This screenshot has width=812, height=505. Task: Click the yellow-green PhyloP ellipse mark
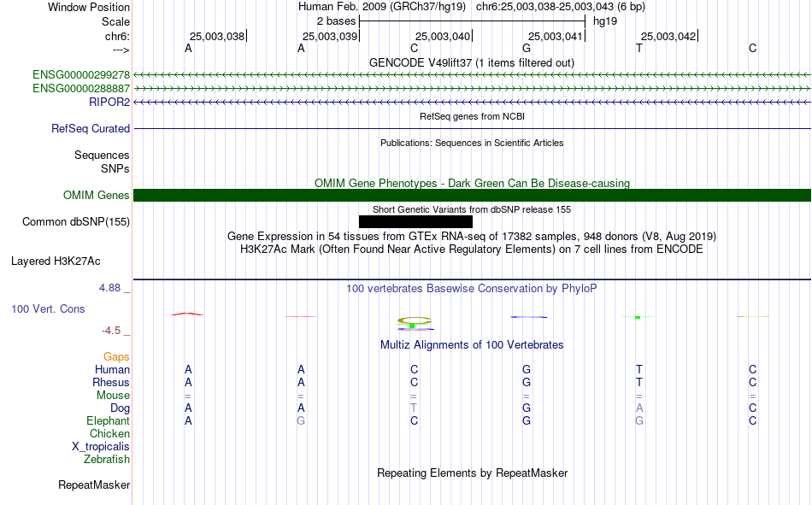point(415,320)
